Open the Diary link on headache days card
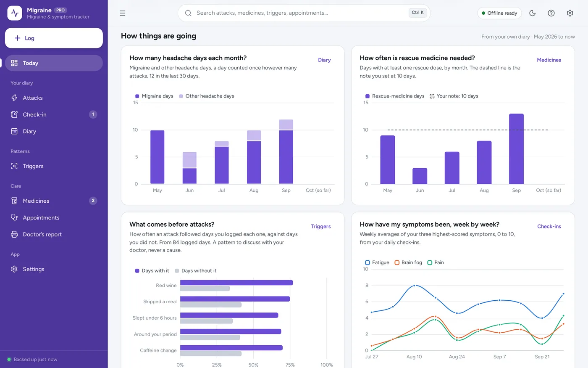The width and height of the screenshot is (588, 368). click(x=324, y=60)
